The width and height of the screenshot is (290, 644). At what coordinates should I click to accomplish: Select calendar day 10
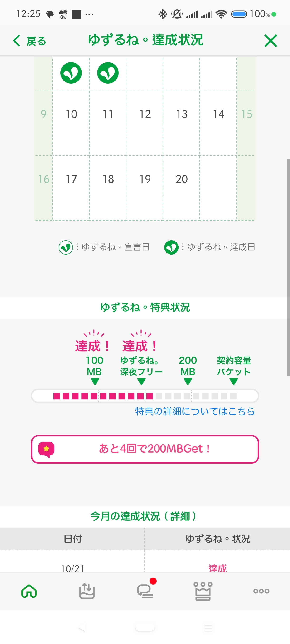click(71, 114)
